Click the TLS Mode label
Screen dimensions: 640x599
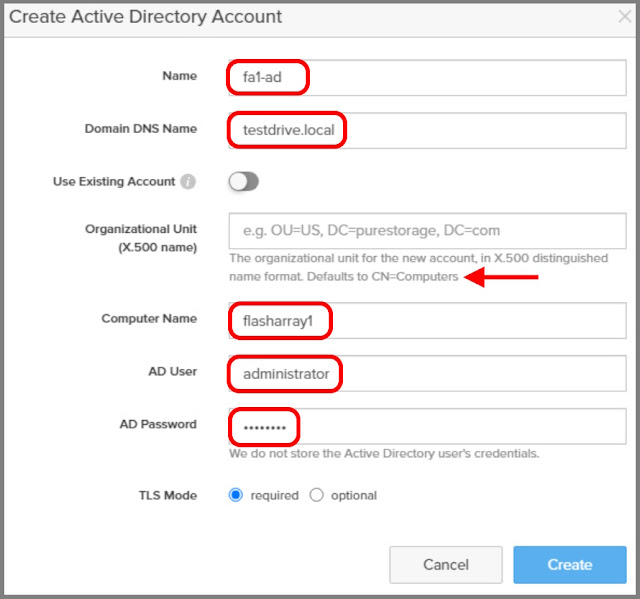[x=168, y=495]
